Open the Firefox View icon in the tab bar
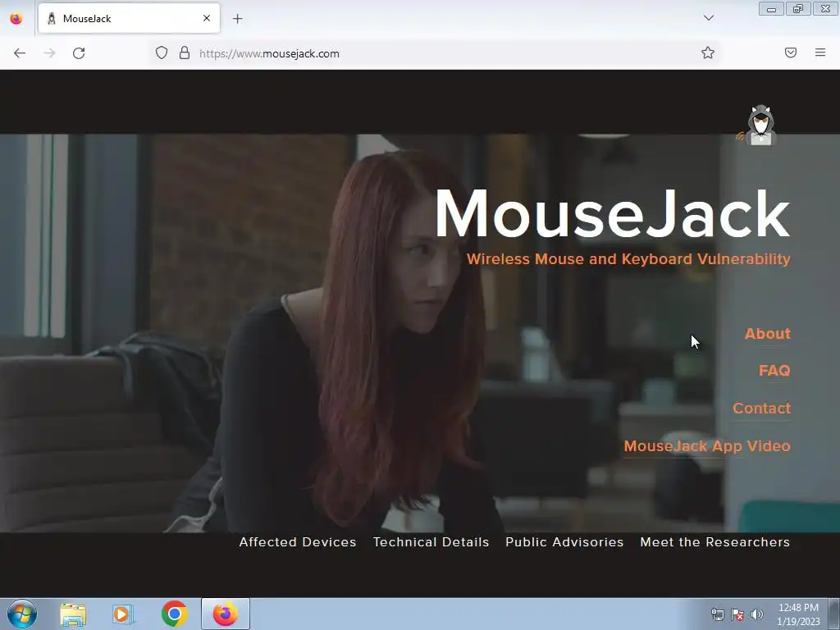 coord(16,19)
